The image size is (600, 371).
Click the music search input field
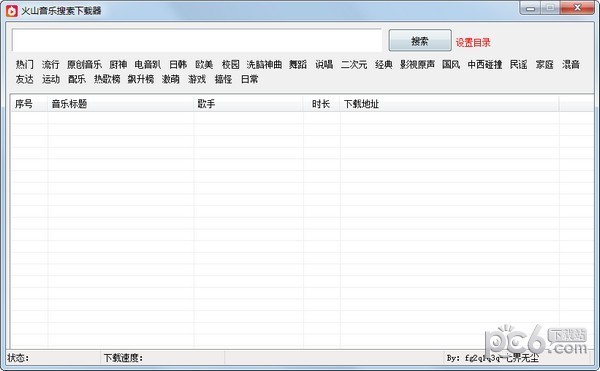[x=197, y=40]
